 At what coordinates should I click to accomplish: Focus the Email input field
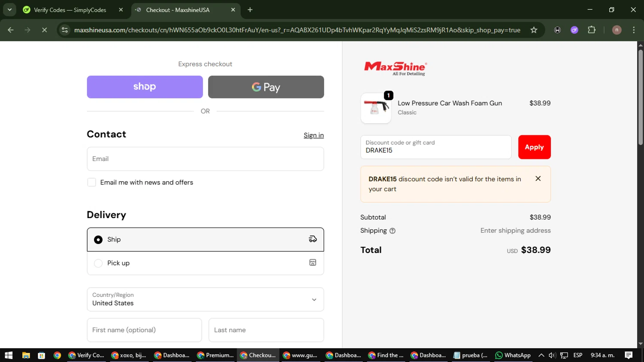[x=205, y=159]
